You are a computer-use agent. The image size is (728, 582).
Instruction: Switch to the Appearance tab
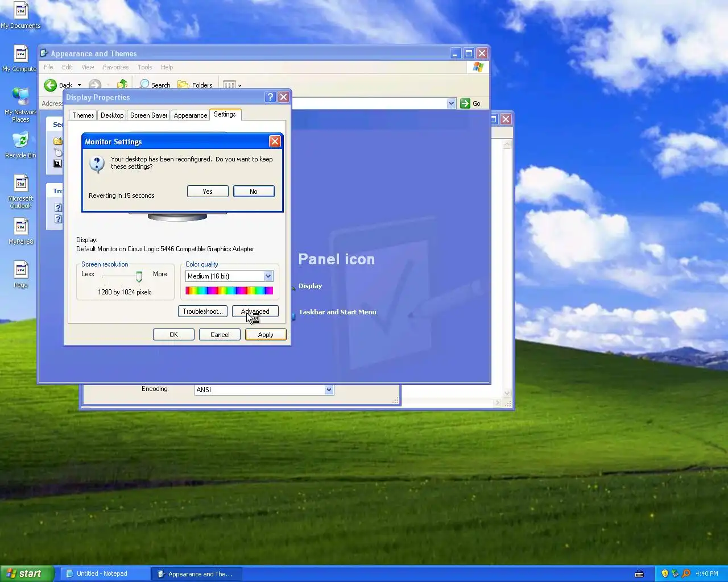coord(191,115)
